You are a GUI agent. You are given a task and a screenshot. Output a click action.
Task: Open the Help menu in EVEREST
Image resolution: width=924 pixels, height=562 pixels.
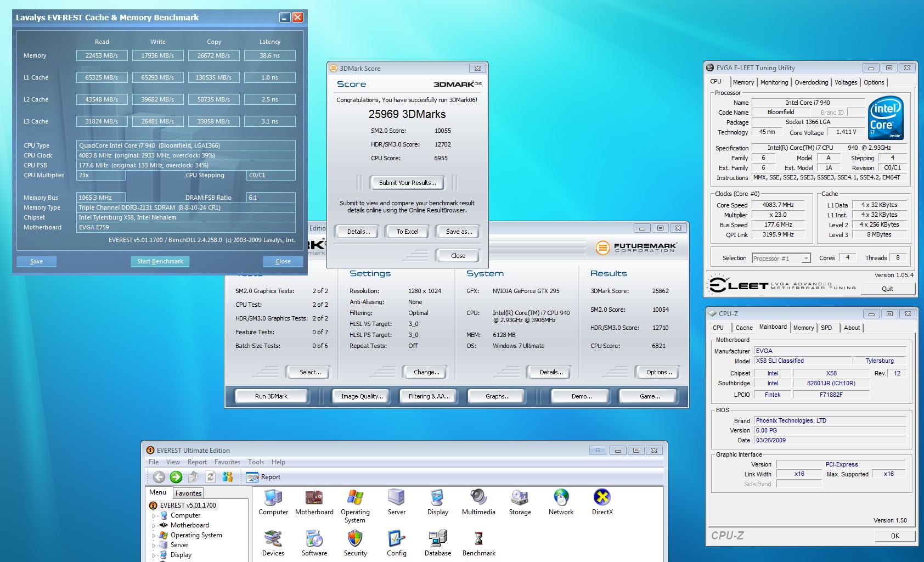point(278,462)
